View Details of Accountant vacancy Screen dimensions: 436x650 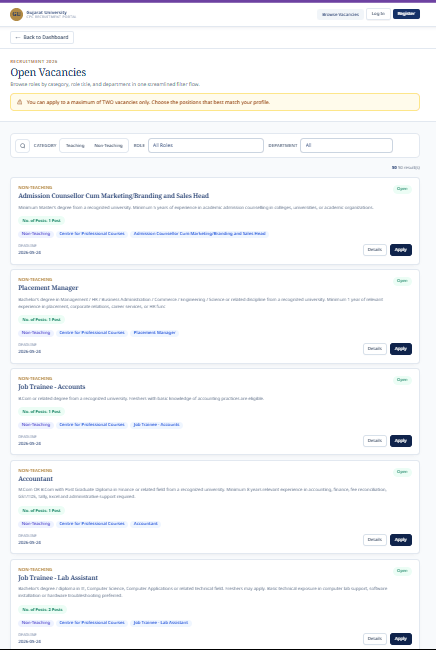click(375, 540)
